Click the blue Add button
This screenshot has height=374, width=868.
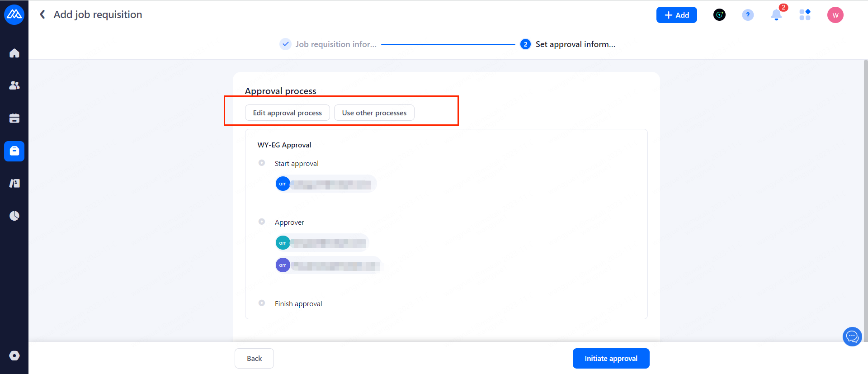coord(676,15)
